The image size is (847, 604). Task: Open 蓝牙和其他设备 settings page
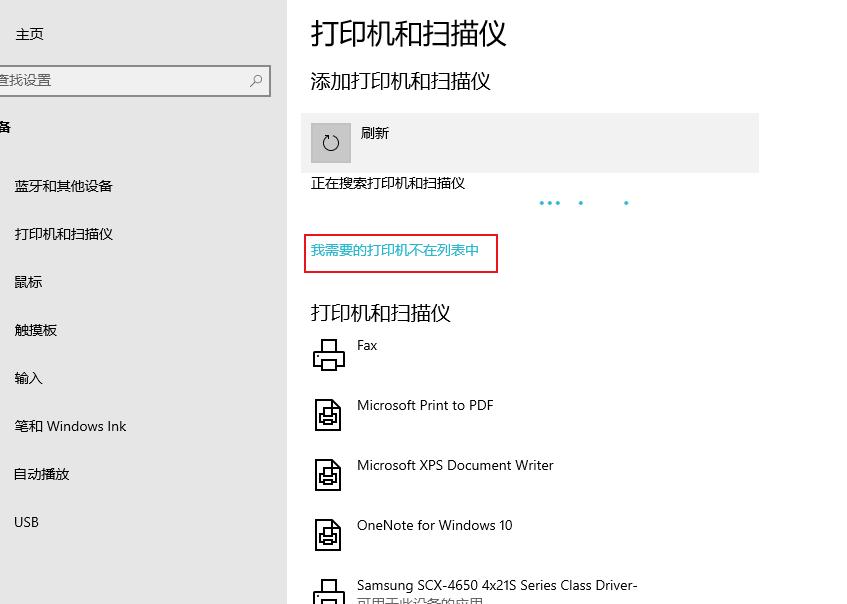pyautogui.click(x=64, y=186)
